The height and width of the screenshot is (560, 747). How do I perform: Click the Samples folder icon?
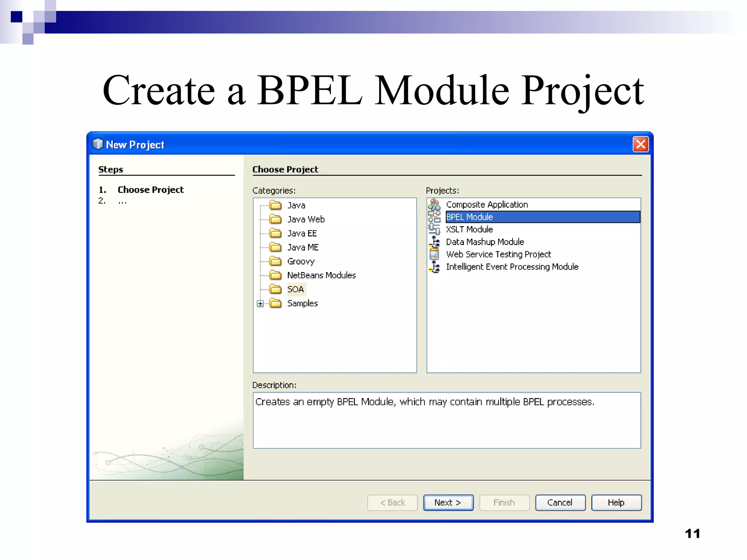click(x=276, y=303)
